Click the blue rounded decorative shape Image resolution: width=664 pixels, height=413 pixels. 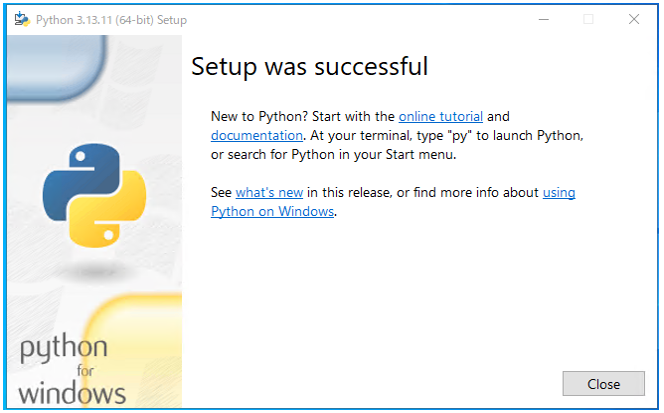click(57, 68)
